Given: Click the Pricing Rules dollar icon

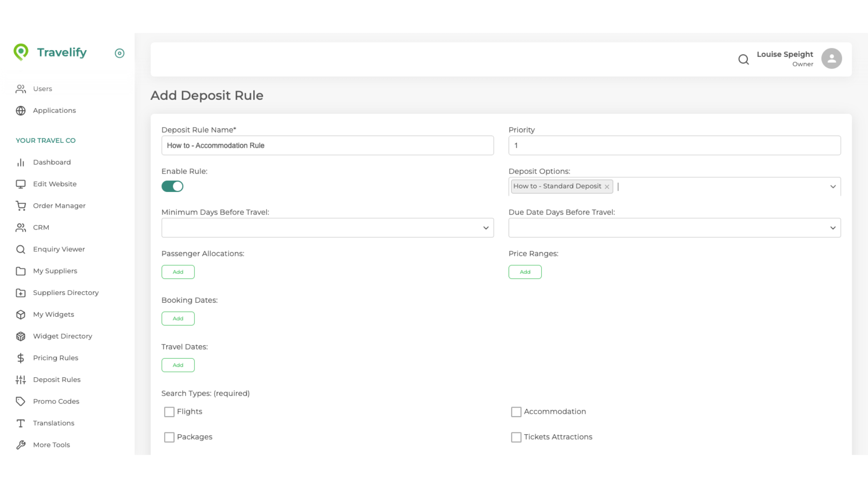Looking at the screenshot, I should 21,358.
